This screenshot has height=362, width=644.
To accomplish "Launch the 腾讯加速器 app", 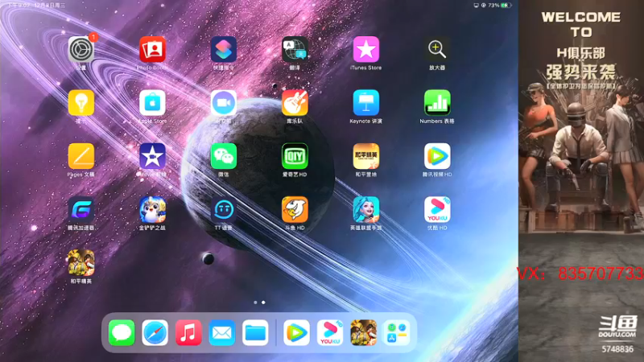I will click(x=81, y=209).
